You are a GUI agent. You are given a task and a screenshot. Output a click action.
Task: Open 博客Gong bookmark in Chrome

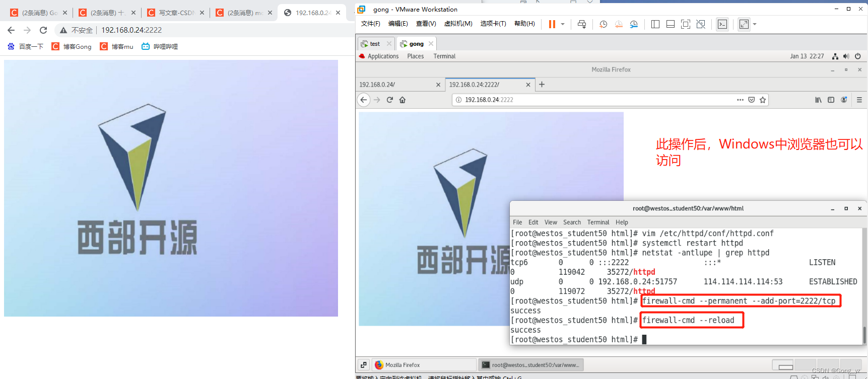(72, 46)
